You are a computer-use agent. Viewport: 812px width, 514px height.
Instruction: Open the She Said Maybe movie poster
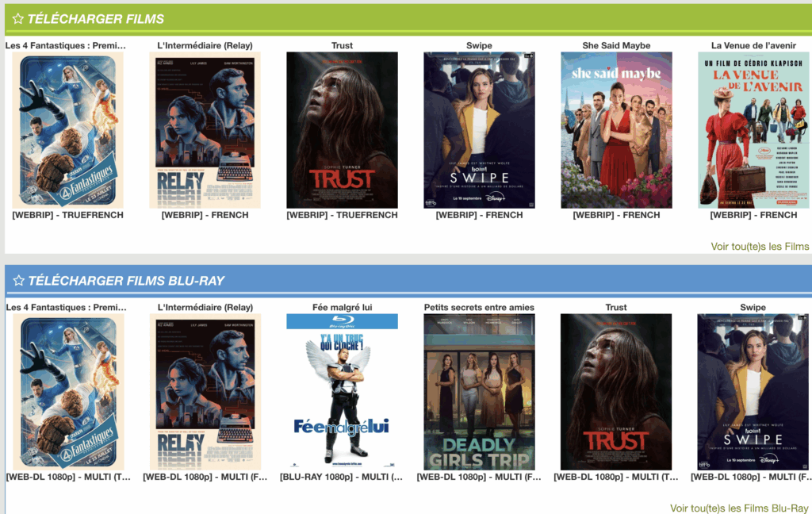coord(616,130)
